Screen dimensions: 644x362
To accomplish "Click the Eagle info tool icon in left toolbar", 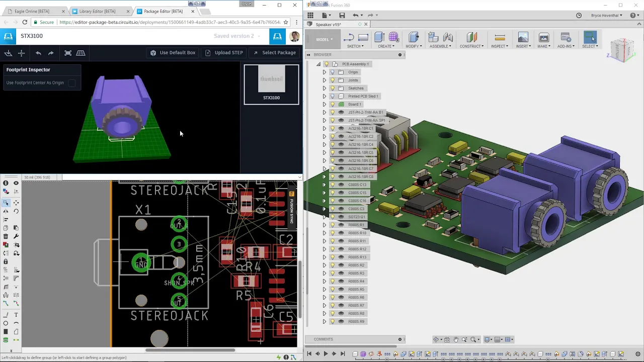I will click(x=6, y=183).
